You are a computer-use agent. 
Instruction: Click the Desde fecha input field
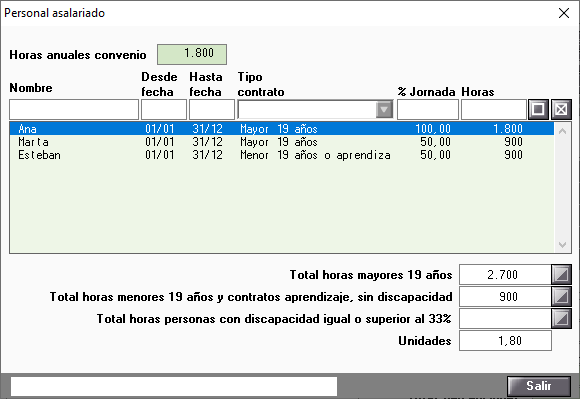164,109
